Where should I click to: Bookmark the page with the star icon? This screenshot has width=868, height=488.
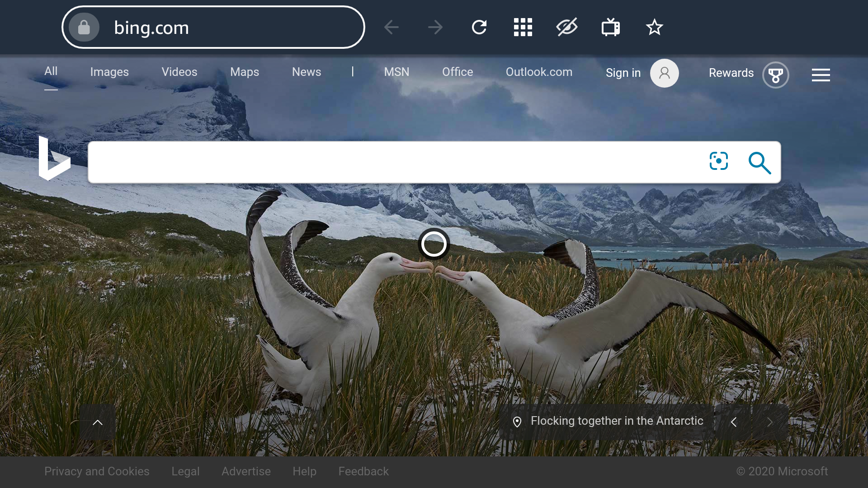click(654, 27)
